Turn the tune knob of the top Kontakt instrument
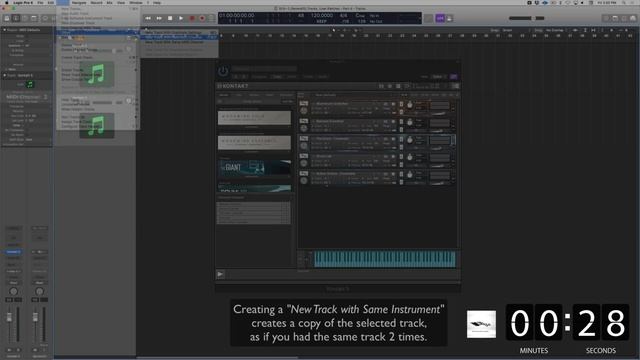This screenshot has width=640, height=360. 410,105
